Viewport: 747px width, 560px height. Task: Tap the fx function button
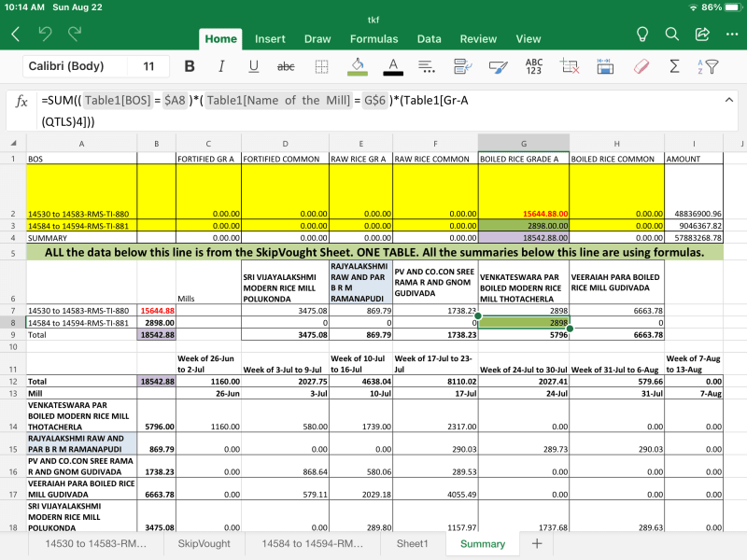21,101
